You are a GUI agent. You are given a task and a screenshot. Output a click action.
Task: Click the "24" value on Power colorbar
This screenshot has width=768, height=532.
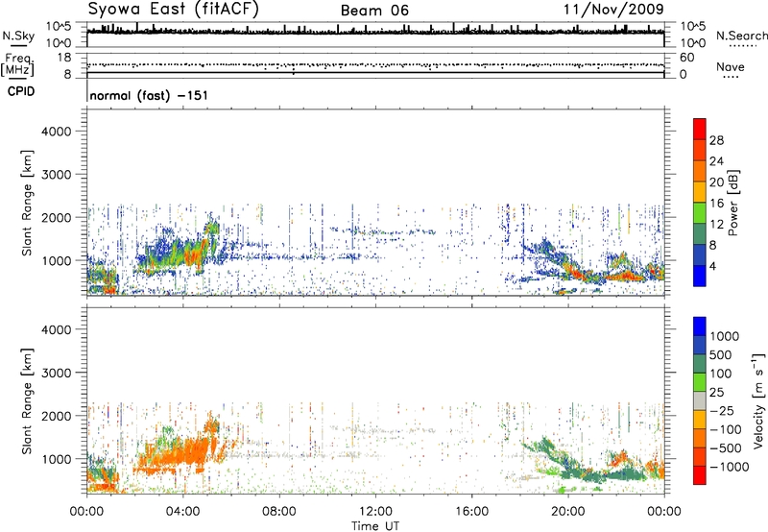coord(716,161)
